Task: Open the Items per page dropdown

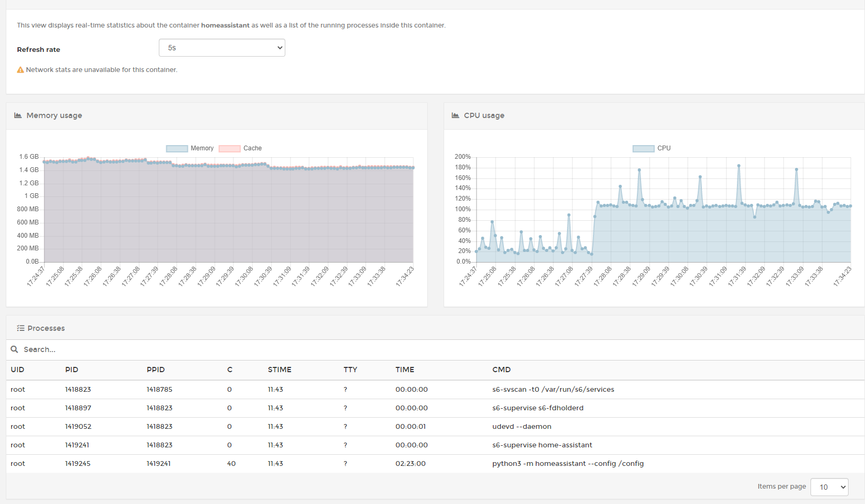Action: pos(829,487)
